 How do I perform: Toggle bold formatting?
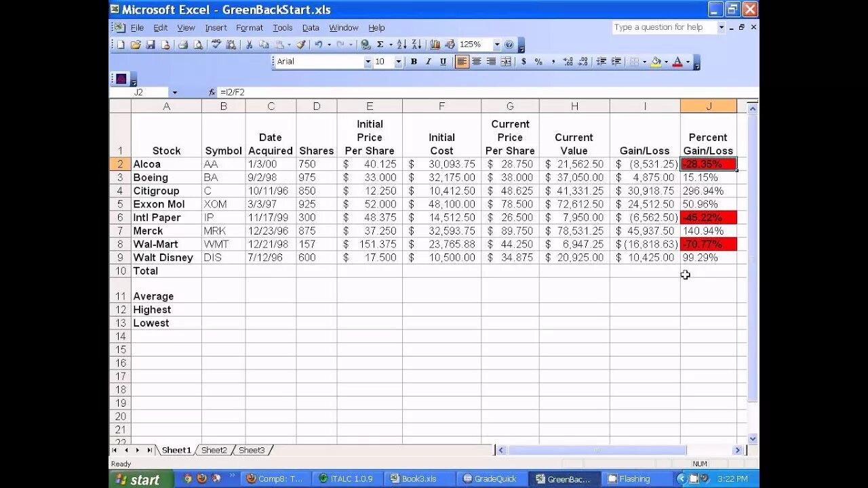point(414,62)
